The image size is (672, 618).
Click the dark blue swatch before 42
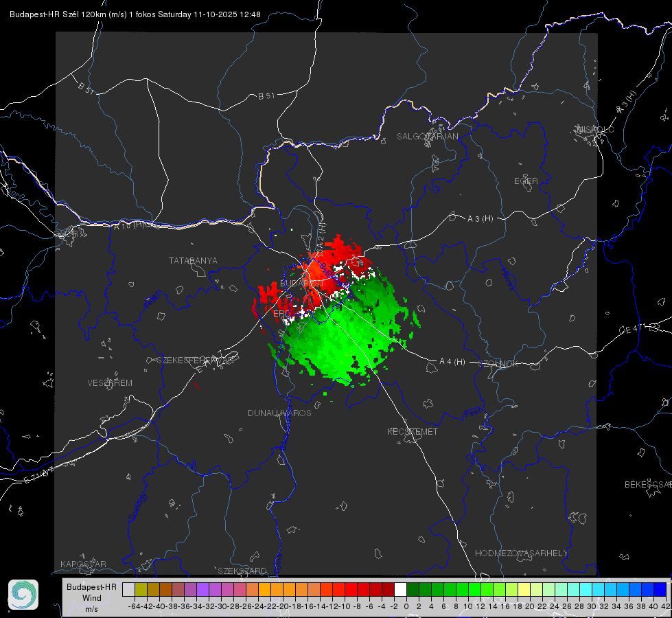[660, 590]
